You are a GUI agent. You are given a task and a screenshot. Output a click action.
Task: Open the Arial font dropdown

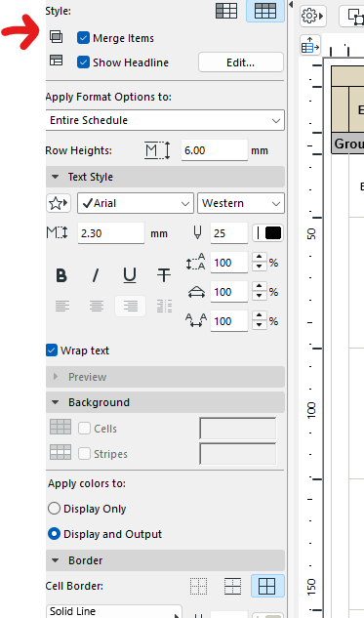136,203
